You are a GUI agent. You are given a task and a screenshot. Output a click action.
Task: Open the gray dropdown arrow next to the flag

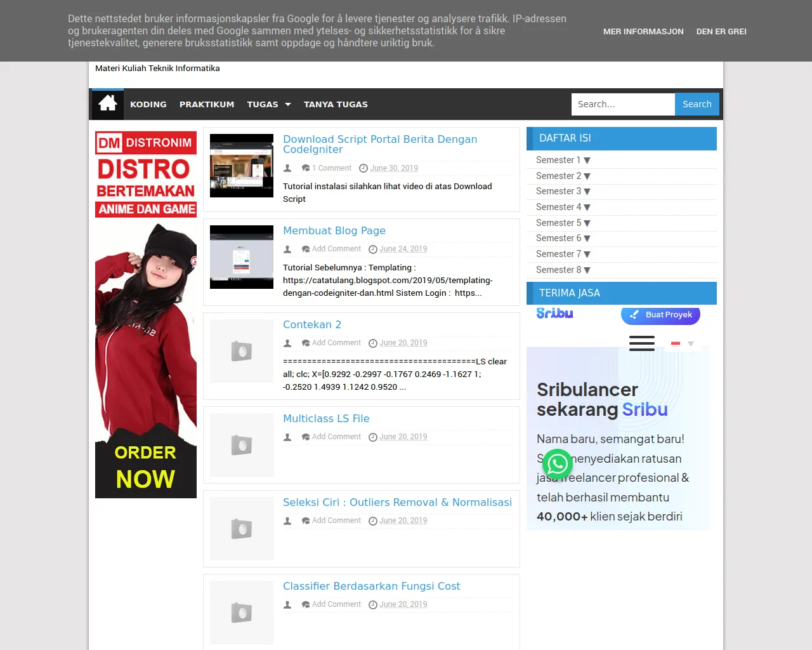(x=691, y=343)
